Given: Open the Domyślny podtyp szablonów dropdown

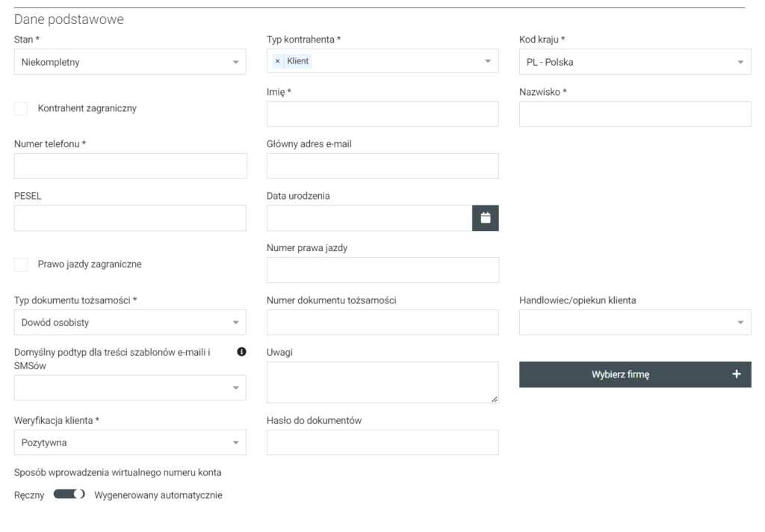Looking at the screenshot, I should (130, 388).
